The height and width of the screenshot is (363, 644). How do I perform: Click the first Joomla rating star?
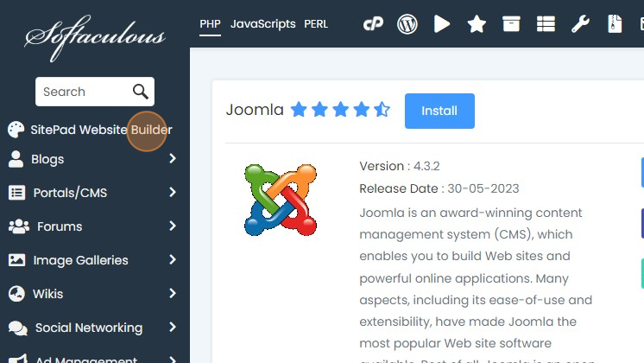pyautogui.click(x=299, y=110)
